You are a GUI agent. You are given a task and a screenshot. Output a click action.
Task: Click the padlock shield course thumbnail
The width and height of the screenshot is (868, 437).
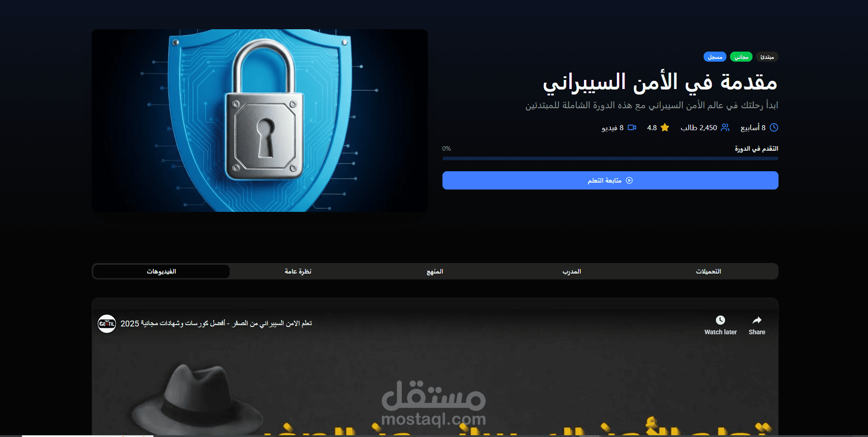tap(260, 121)
